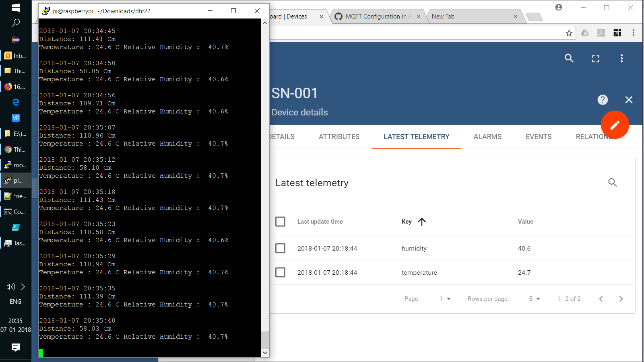Bookmark this page with the star icon
Image resolution: width=644 pixels, height=362 pixels.
[569, 33]
